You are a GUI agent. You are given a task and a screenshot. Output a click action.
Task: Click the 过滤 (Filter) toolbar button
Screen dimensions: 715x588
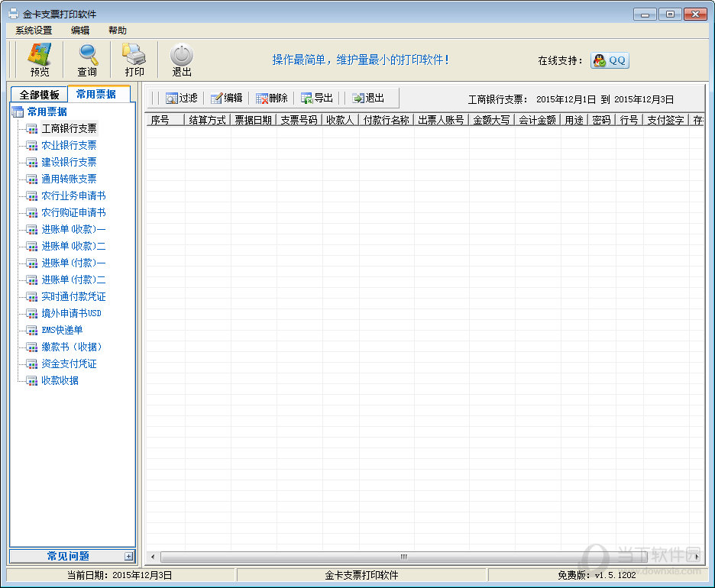coord(181,98)
